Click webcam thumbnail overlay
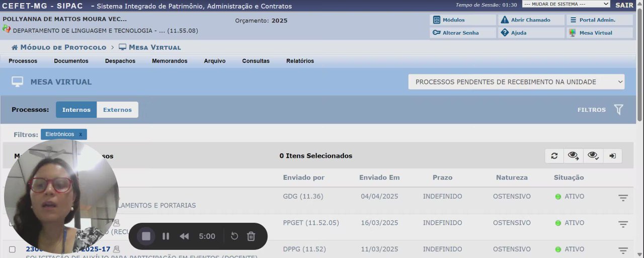This screenshot has width=644, height=258. tap(61, 197)
